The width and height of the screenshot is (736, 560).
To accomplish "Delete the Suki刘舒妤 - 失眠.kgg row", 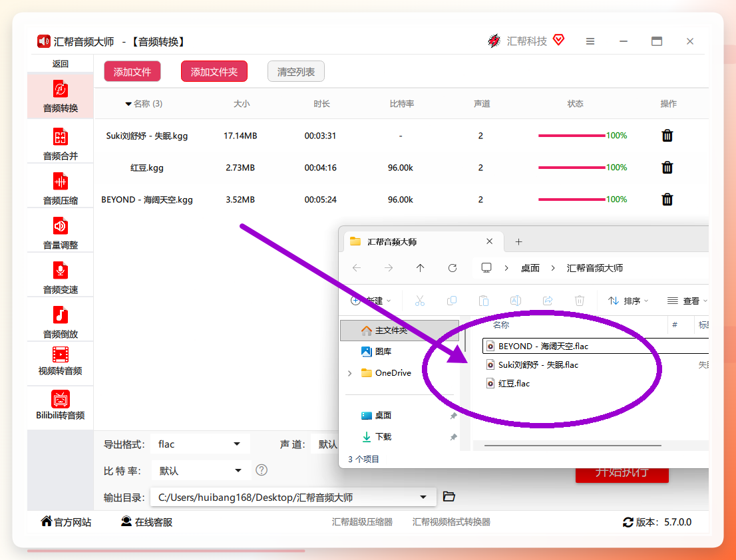I will click(667, 136).
